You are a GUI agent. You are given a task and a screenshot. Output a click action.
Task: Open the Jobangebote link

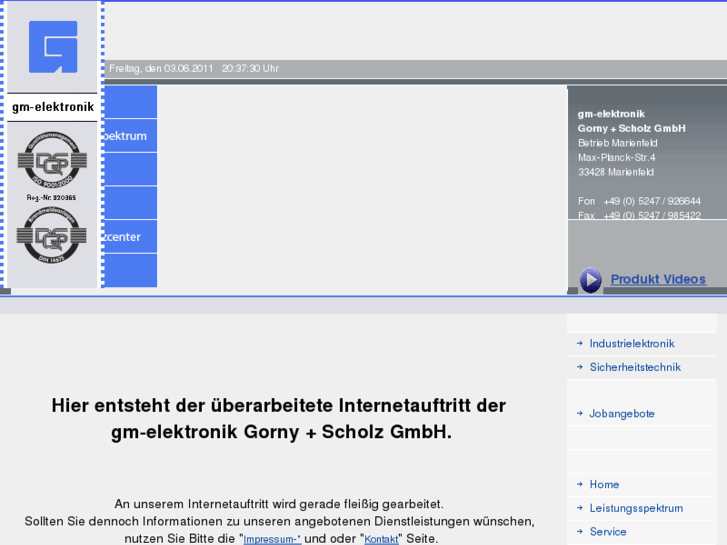pyautogui.click(x=621, y=414)
